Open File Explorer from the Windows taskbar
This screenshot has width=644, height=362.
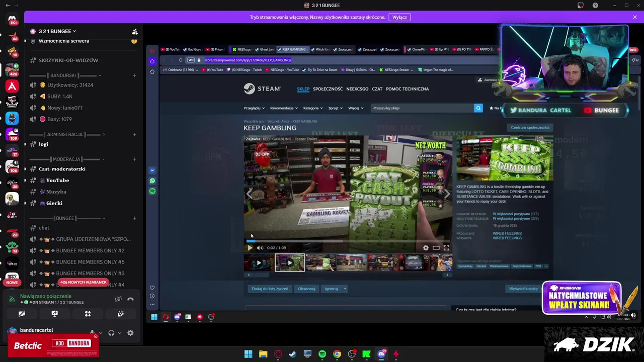point(263,354)
